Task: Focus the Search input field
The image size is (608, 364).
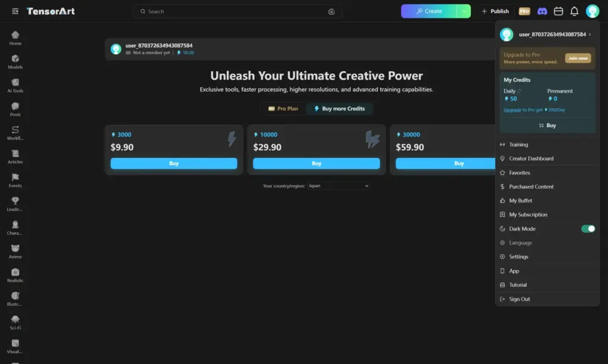Action: pyautogui.click(x=237, y=11)
